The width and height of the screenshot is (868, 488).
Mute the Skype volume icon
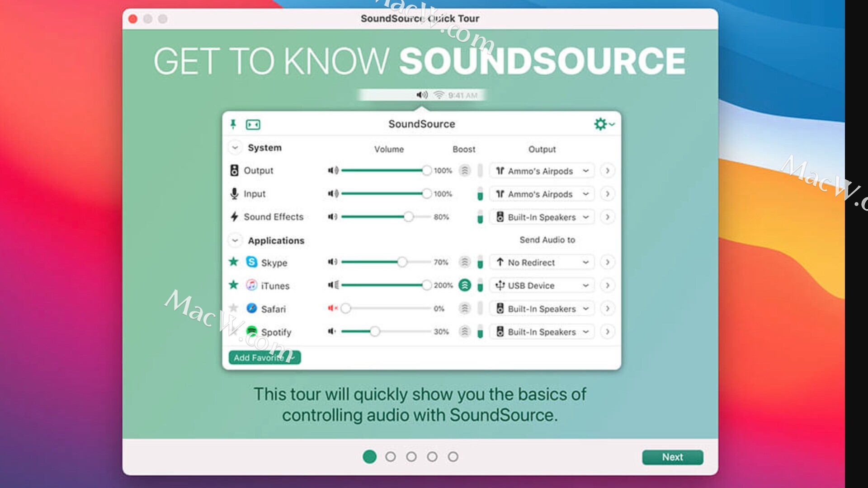pyautogui.click(x=333, y=262)
